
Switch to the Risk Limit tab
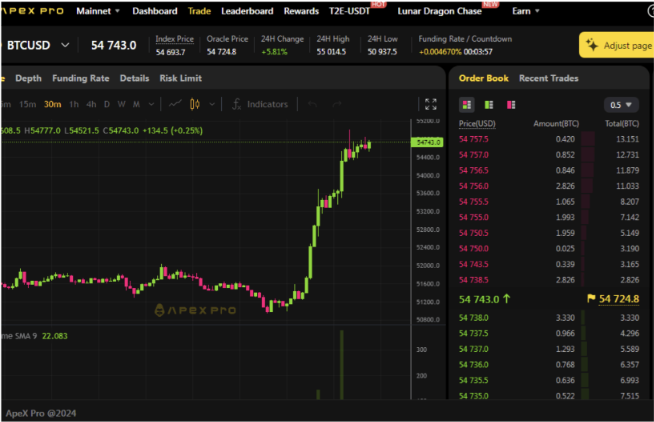tap(181, 78)
